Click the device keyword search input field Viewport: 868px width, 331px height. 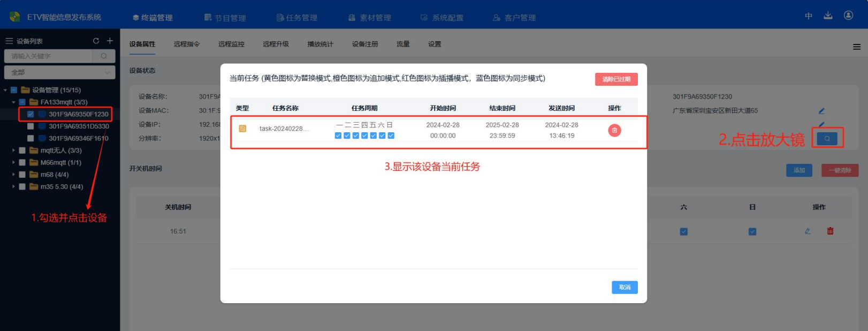pos(48,56)
